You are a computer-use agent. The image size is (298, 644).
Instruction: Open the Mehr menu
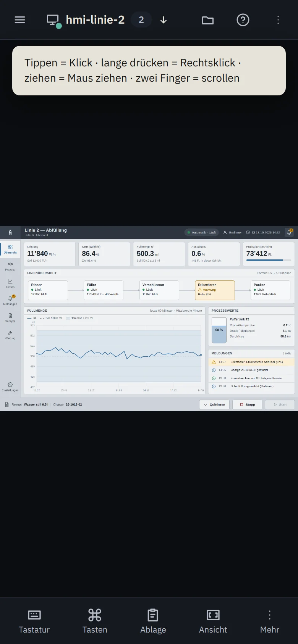pos(270,621)
